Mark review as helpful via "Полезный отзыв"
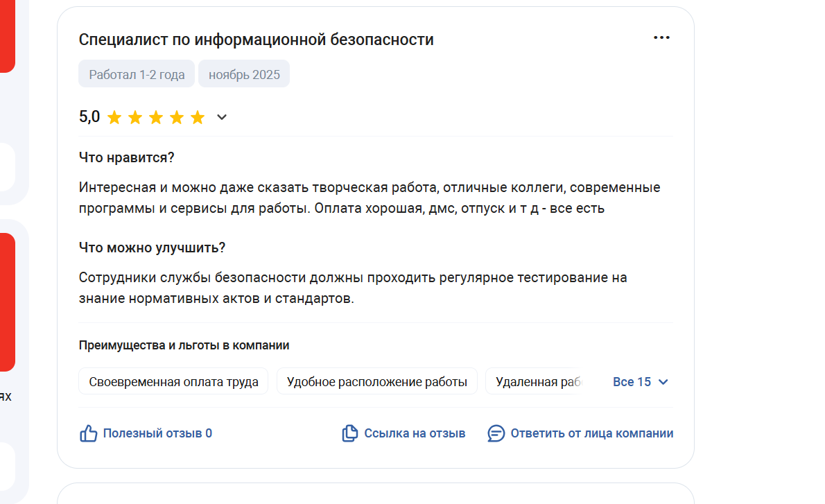825x504 pixels. click(x=157, y=434)
